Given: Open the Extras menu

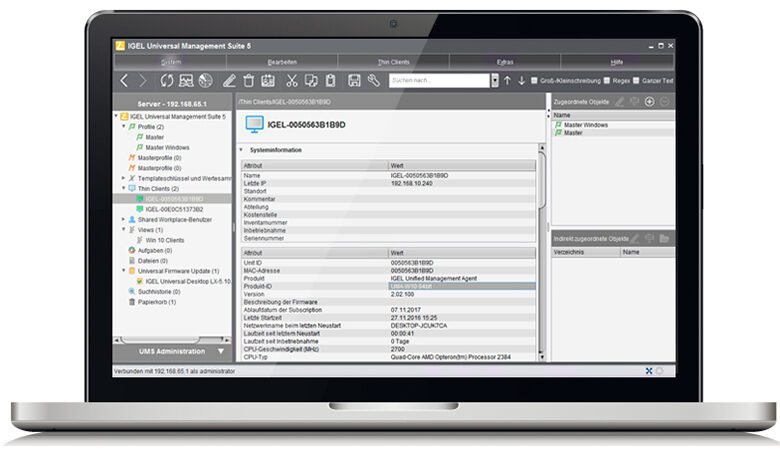Looking at the screenshot, I should pos(505,62).
